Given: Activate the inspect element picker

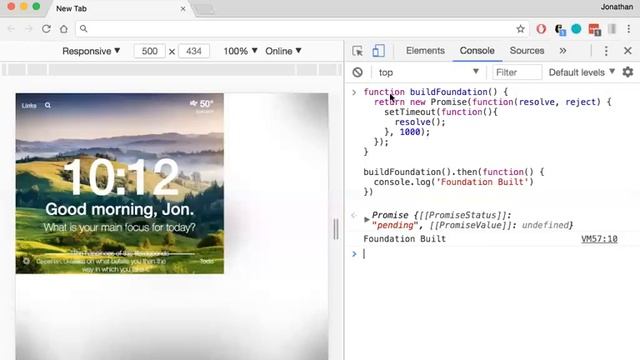Looking at the screenshot, I should coord(358,51).
